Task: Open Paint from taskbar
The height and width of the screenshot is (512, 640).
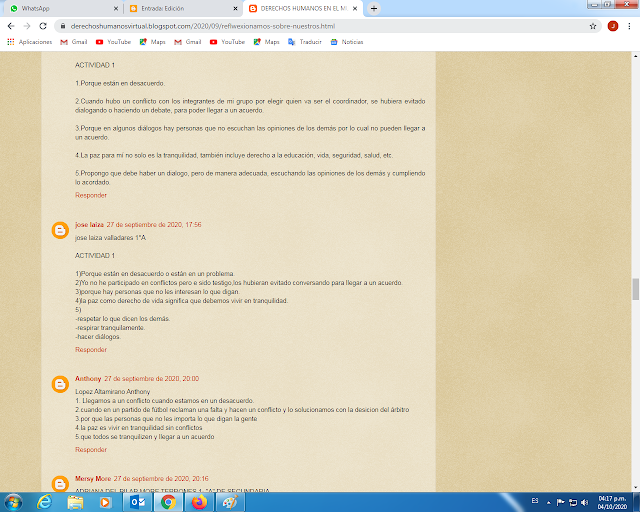Action: pos(230,502)
